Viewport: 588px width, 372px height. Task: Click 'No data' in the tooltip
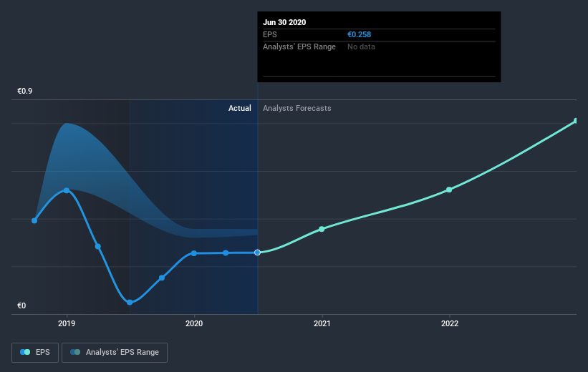[x=361, y=46]
